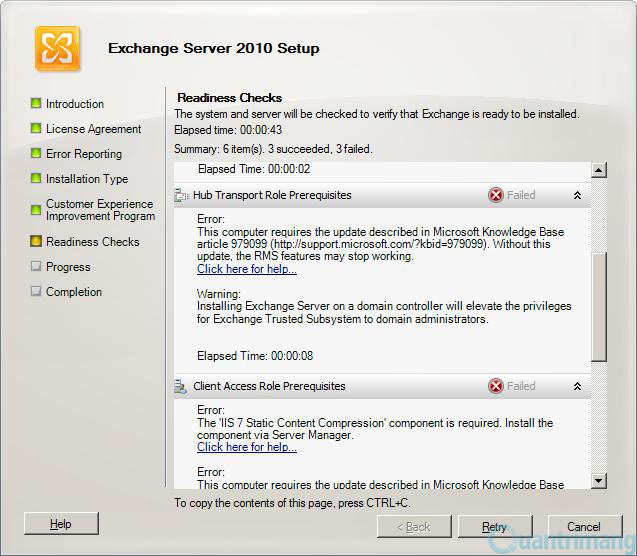Screen dimensions: 637x556
Task: Collapse the Client Access Role Prerequisites section
Action: (577, 386)
